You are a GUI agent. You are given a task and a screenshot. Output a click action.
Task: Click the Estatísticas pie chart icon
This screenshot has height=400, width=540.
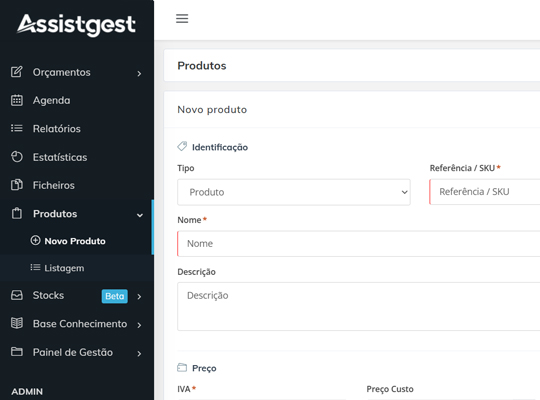pyautogui.click(x=17, y=157)
